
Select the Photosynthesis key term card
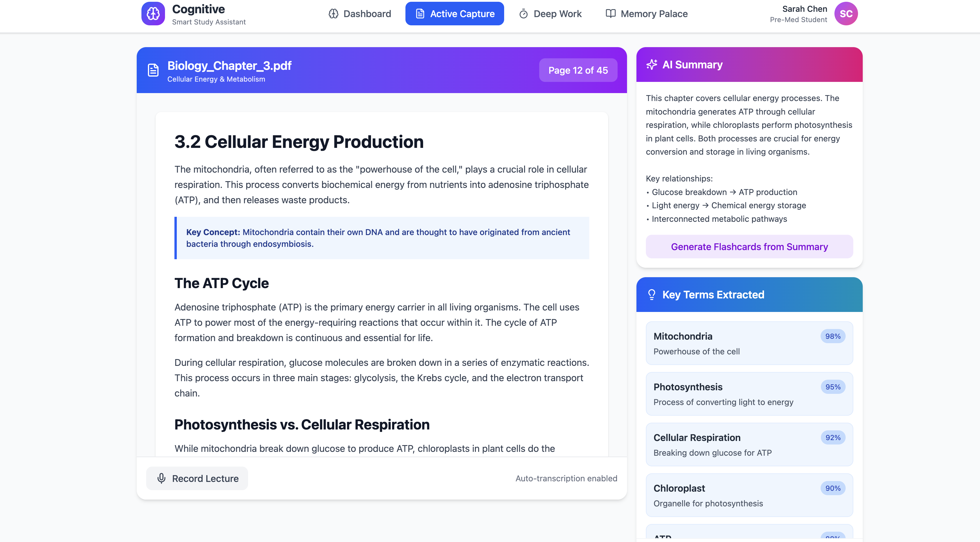pyautogui.click(x=749, y=394)
